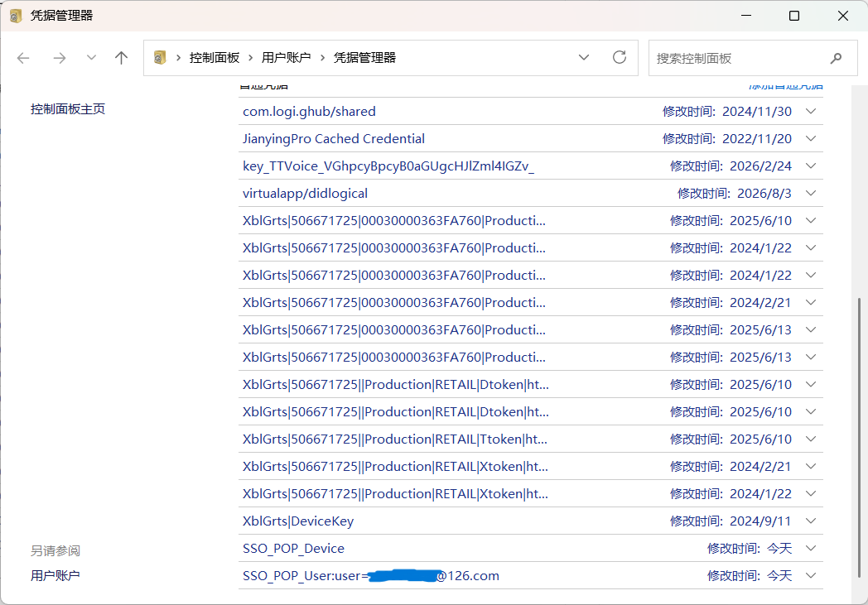The height and width of the screenshot is (605, 868).
Task: Expand the RETAIL|Ttoken credential chevron
Action: [x=810, y=439]
